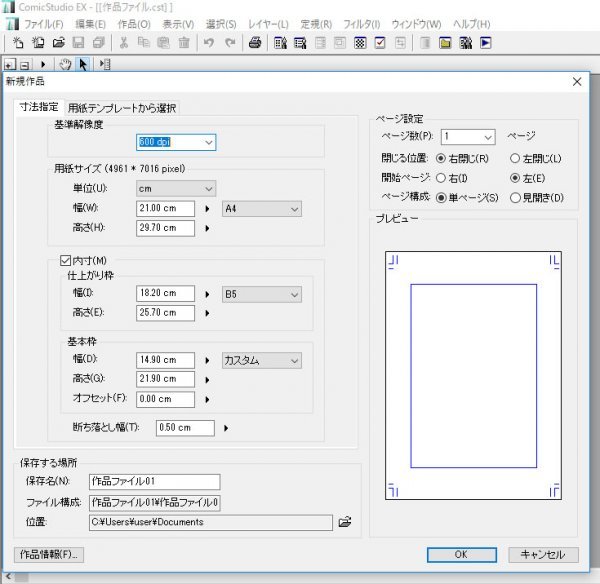
Task: Click the open file folder icon
Action: point(58,43)
